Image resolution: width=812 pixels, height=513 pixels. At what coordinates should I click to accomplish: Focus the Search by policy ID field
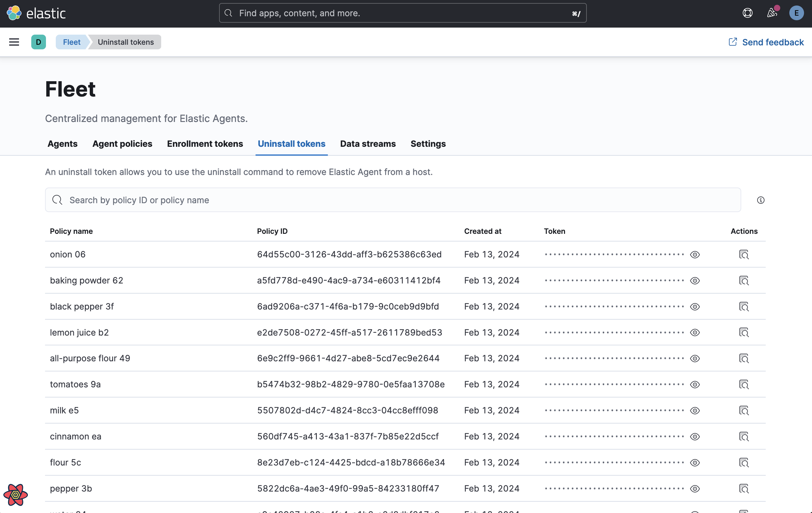tap(393, 200)
